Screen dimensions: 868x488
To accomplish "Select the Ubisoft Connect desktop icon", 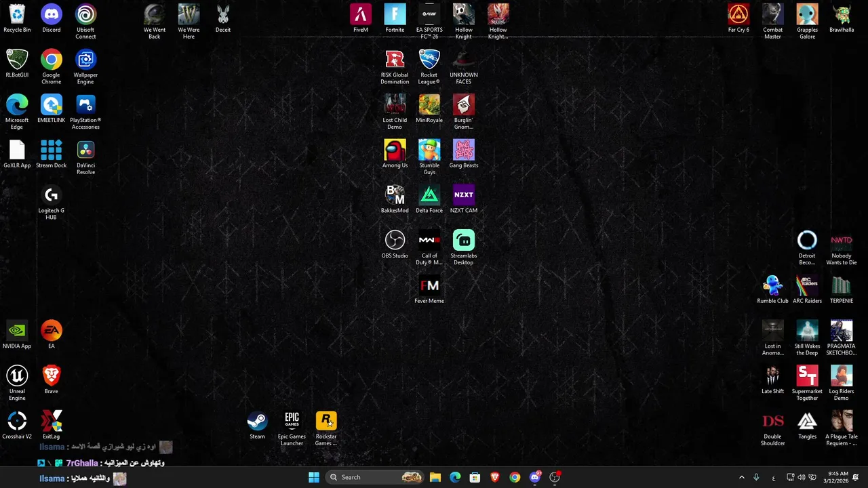I will [85, 22].
